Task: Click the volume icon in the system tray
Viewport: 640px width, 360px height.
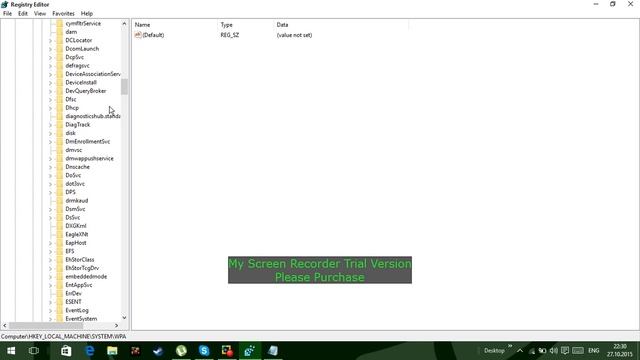Action: tap(553, 351)
